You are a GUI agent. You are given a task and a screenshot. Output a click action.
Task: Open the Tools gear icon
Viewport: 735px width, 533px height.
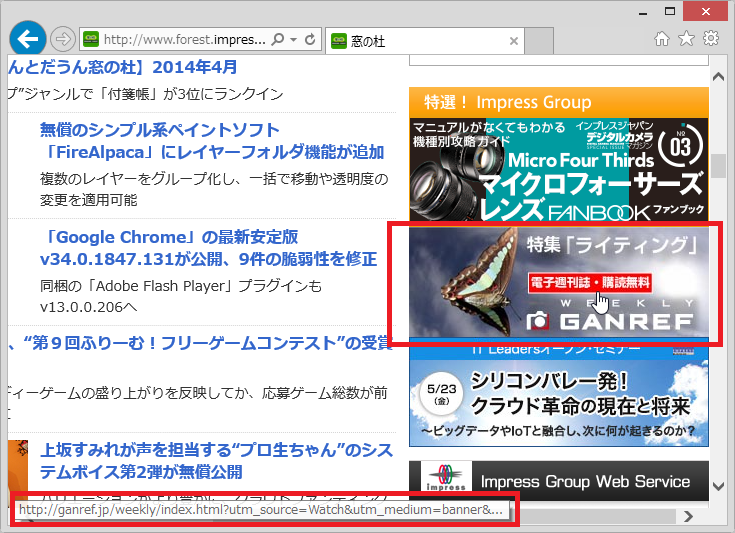coord(711,38)
